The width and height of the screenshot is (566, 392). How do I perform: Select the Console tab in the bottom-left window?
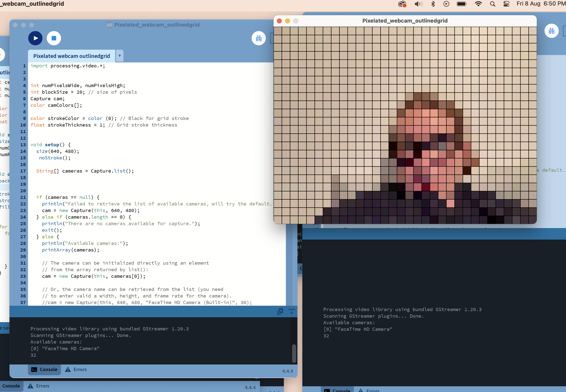tap(11, 386)
